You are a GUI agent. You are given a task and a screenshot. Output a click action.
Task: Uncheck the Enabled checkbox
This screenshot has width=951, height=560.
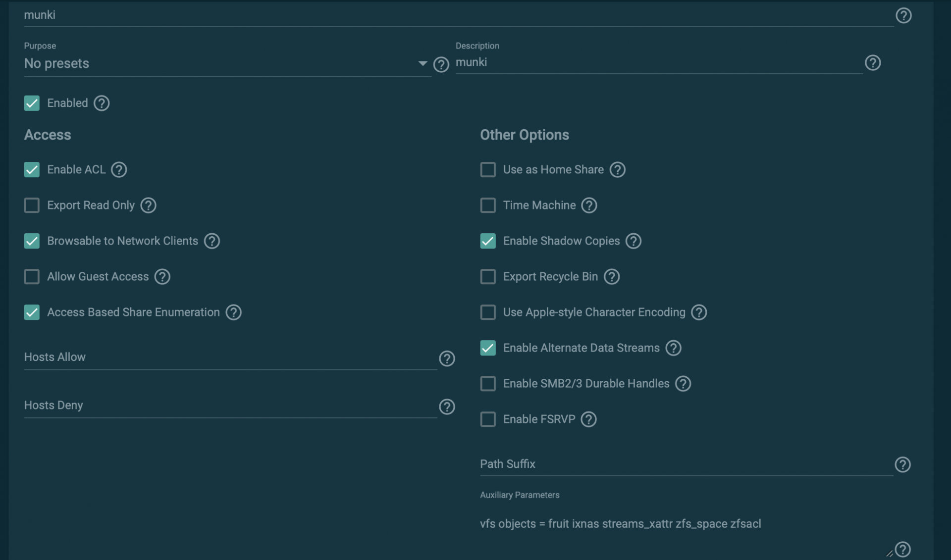pos(32,103)
